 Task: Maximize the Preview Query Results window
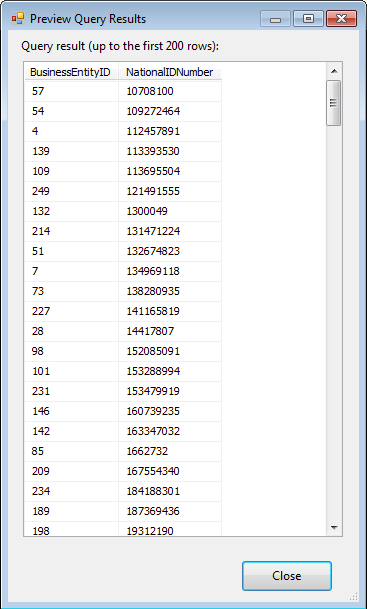pos(308,19)
